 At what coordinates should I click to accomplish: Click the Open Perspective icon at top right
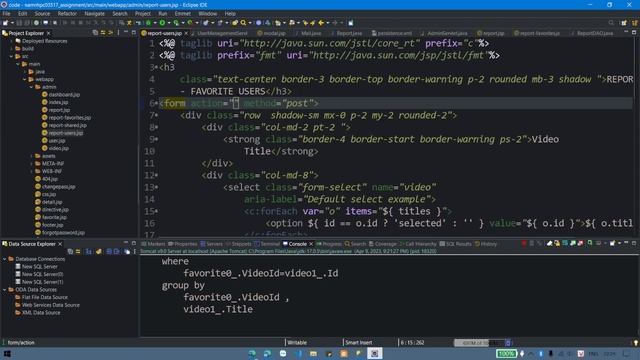tap(624, 23)
